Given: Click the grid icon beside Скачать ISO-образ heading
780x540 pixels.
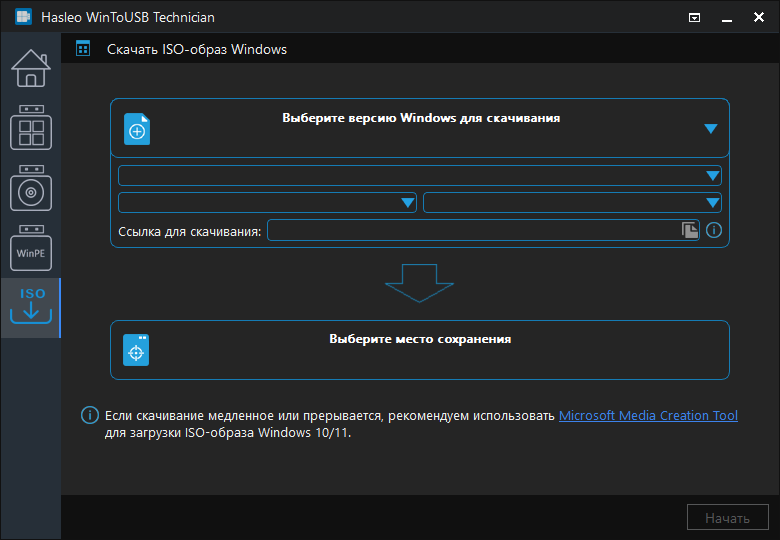Looking at the screenshot, I should pyautogui.click(x=83, y=49).
